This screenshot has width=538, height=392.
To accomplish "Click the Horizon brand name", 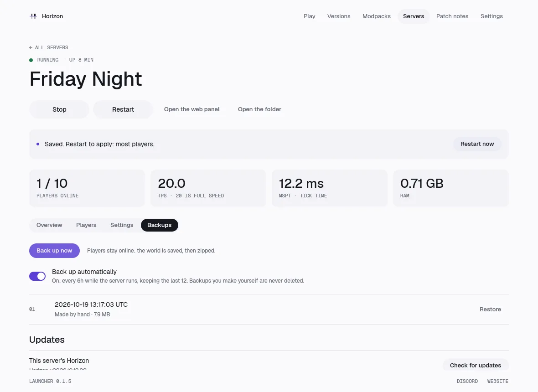I will (52, 16).
